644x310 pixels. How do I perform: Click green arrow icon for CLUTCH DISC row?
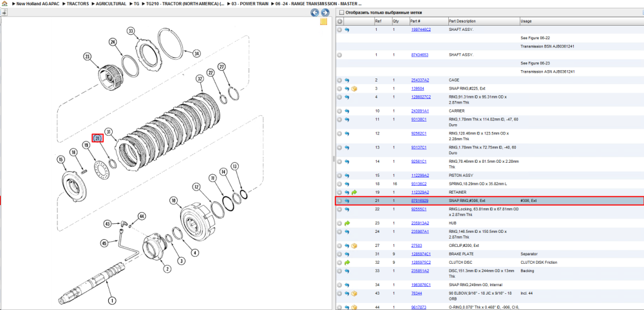(x=346, y=262)
